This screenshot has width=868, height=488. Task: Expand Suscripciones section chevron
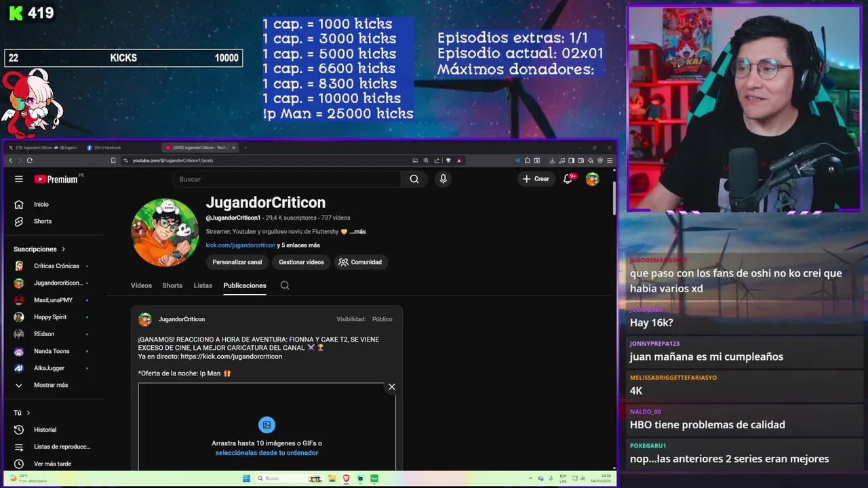[x=64, y=249]
